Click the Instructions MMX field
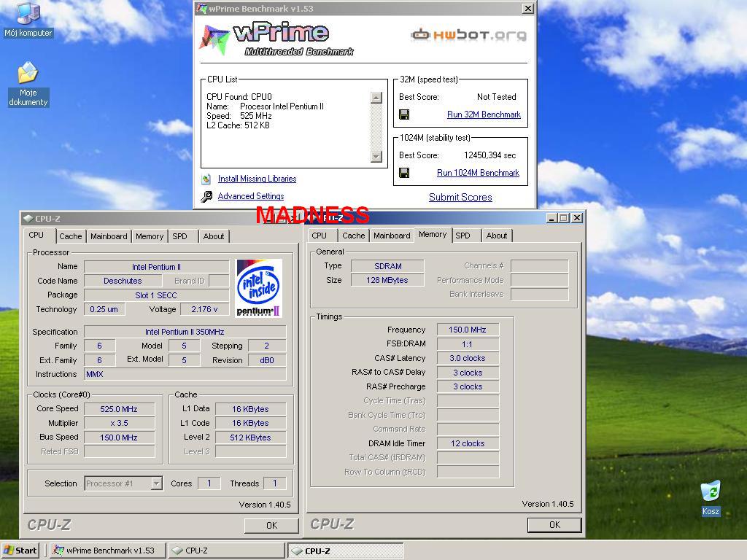Image resolution: width=747 pixels, height=560 pixels. pyautogui.click(x=185, y=374)
